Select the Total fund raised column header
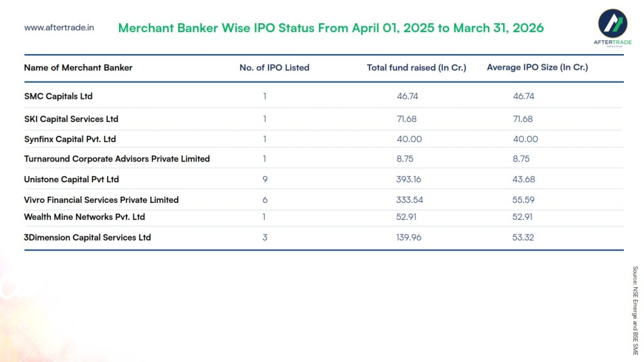This screenshot has width=644, height=362. (x=416, y=67)
